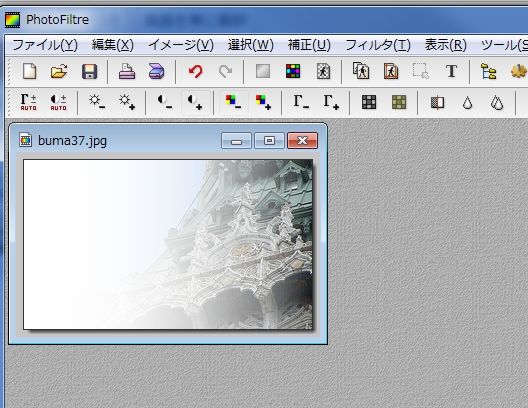Apply the single droplet soften filter
This screenshot has width=528, height=408.
coord(467,103)
